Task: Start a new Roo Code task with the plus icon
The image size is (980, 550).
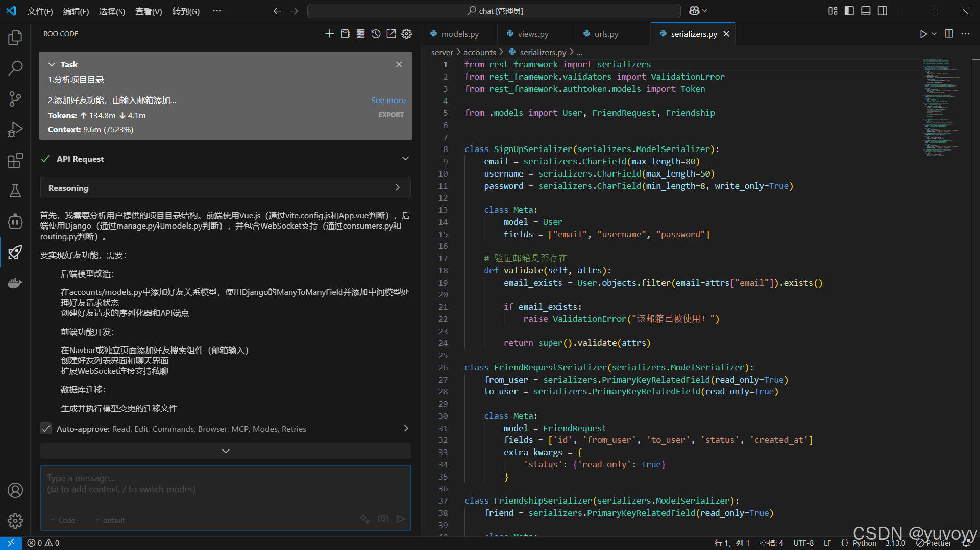Action: pyautogui.click(x=330, y=34)
